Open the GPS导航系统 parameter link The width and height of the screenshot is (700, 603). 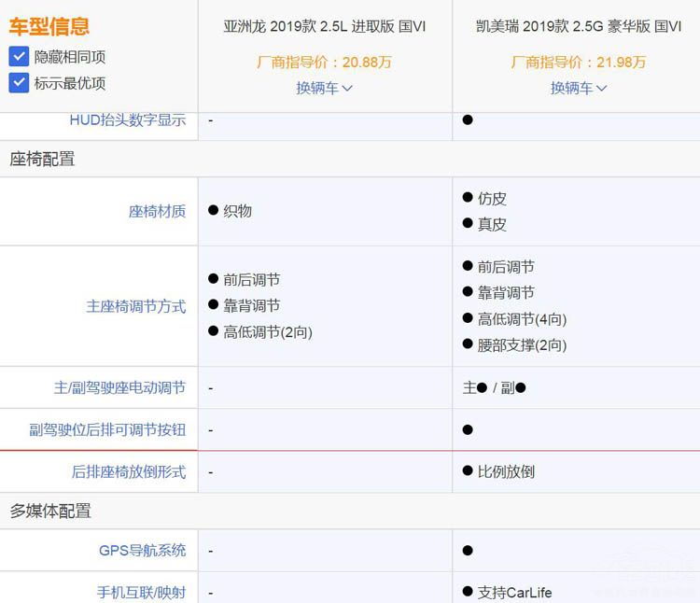coord(142,551)
